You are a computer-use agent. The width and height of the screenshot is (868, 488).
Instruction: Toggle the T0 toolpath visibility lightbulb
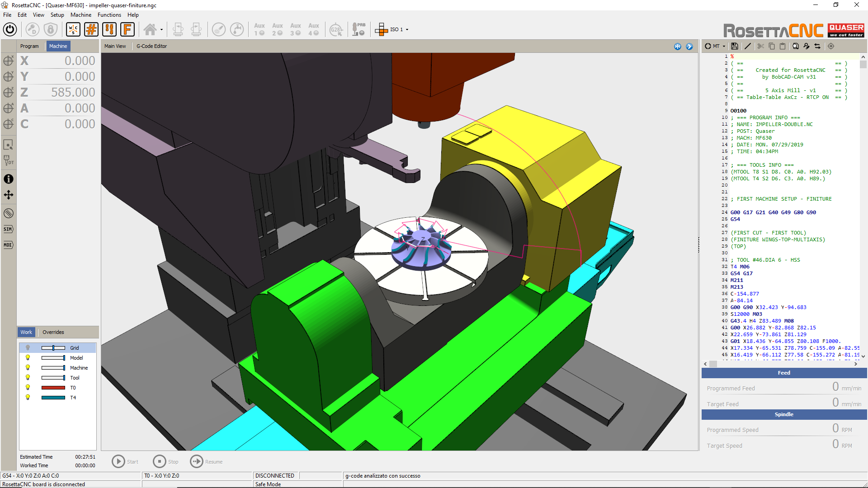28,388
